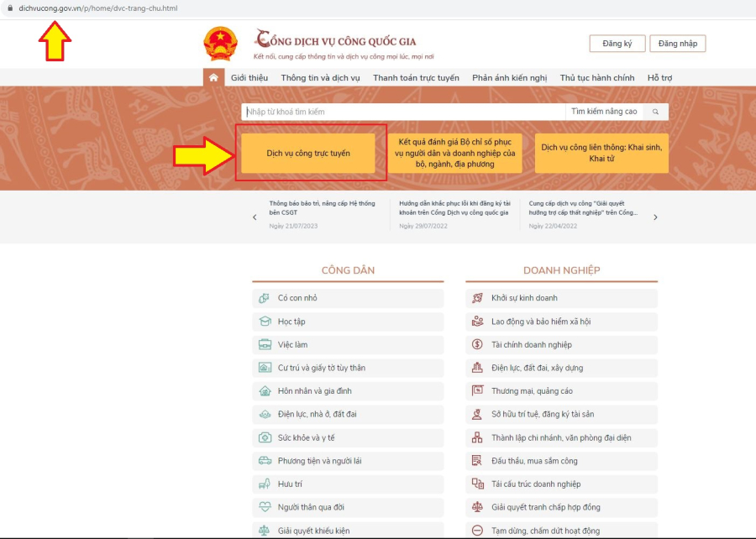756x539 pixels.
Task: Open Dịch vụ công trực tuyến
Action: tap(308, 153)
